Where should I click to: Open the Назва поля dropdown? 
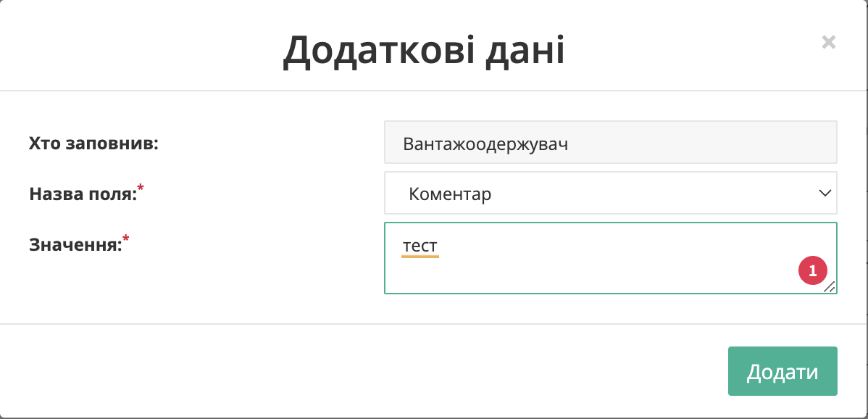(x=611, y=193)
